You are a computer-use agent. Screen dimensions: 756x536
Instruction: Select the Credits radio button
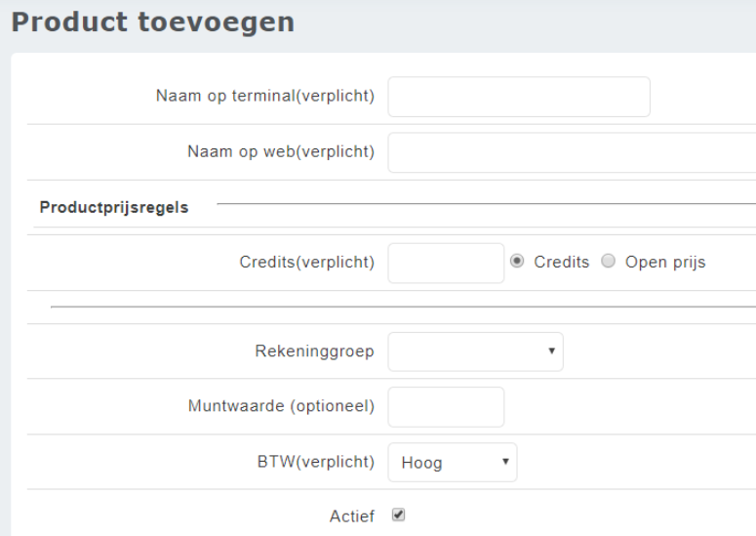point(518,262)
